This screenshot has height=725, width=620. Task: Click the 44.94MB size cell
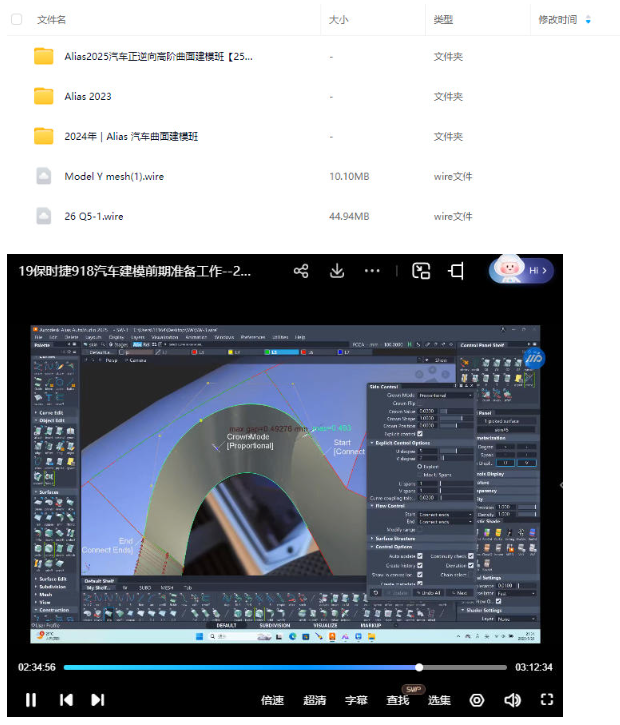coord(349,216)
